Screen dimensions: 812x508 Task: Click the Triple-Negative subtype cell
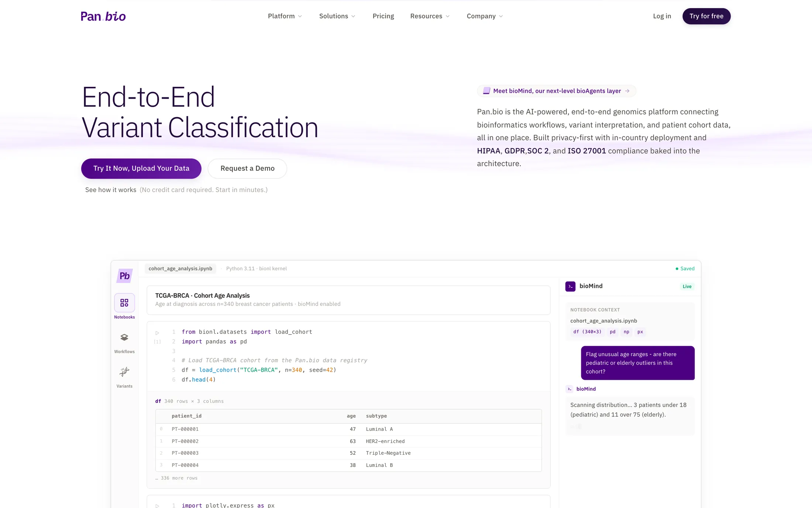point(388,453)
